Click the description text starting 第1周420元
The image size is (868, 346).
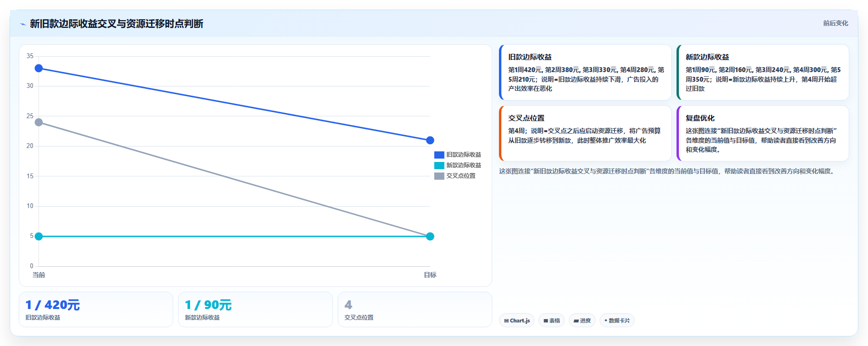pyautogui.click(x=586, y=79)
